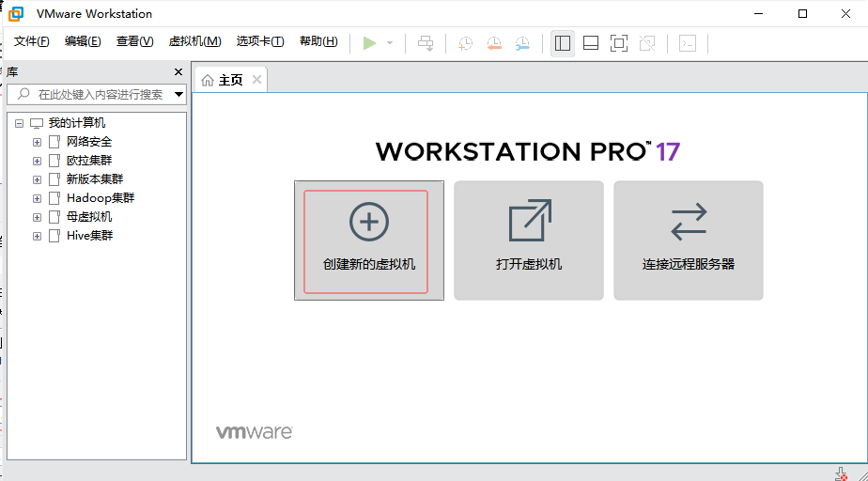Select the 新版本集群 tree item
Image resolution: width=868 pixels, height=481 pixels.
[95, 179]
